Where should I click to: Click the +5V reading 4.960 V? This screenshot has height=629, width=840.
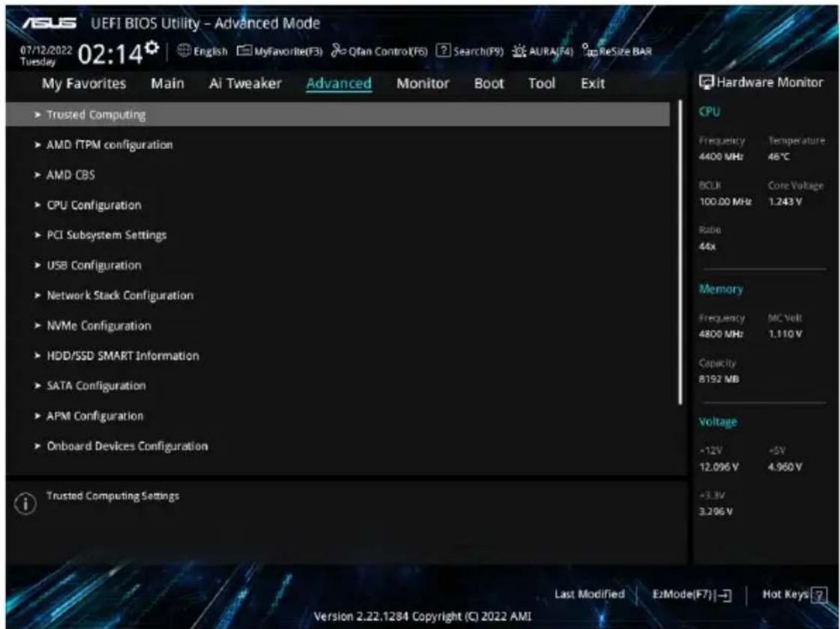785,467
